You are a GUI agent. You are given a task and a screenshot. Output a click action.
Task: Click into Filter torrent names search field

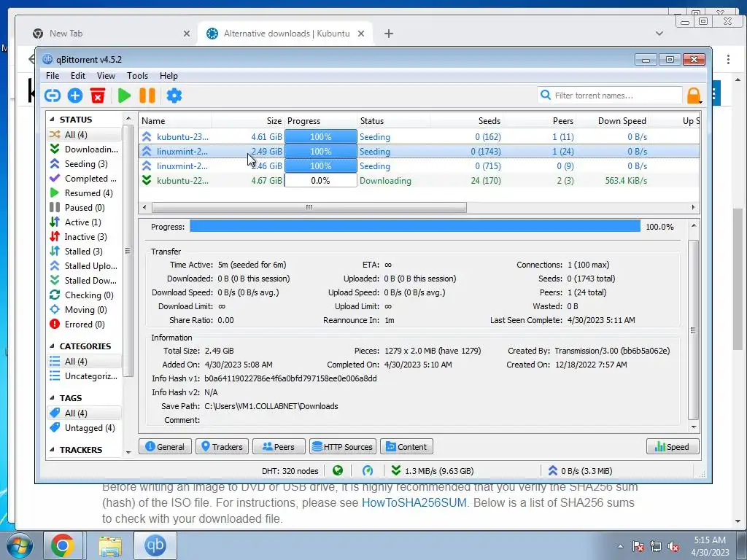pyautogui.click(x=610, y=96)
